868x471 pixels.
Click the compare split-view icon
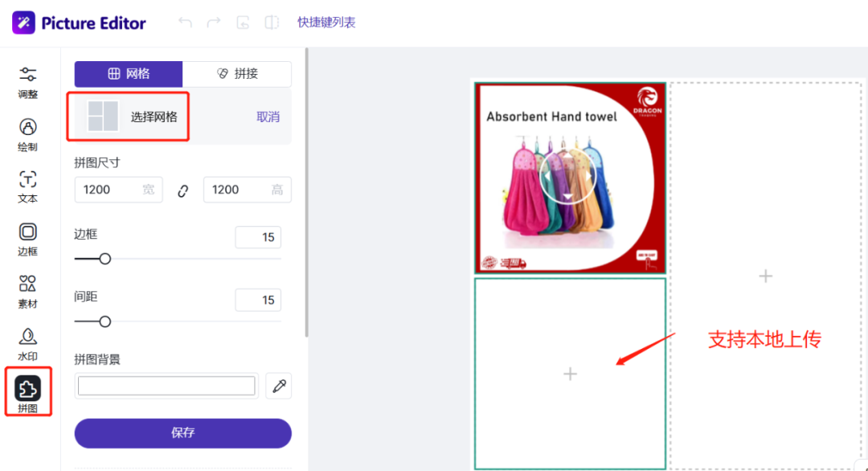pyautogui.click(x=272, y=23)
